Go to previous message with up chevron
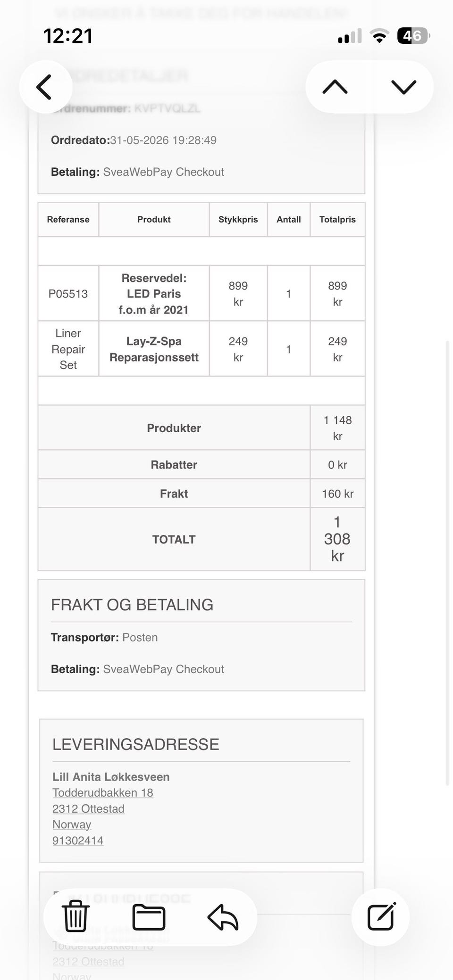 335,87
